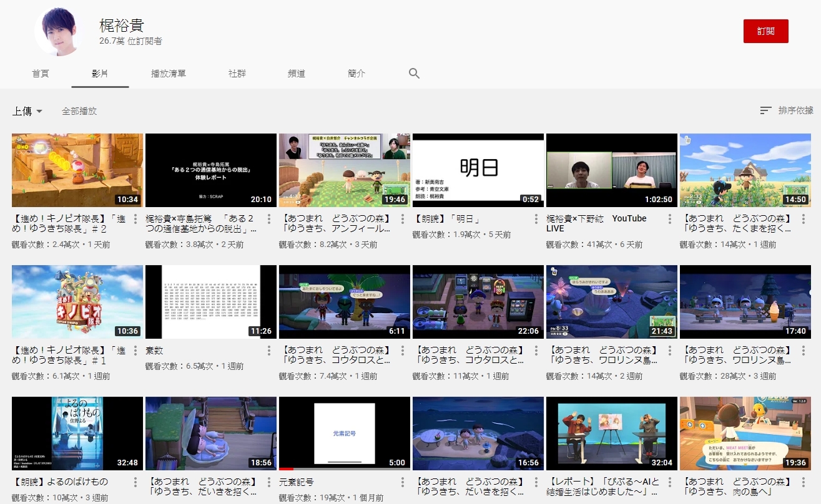Play the 10:36 キノピオ隊長 logo thumbnail
The image size is (821, 504).
click(x=77, y=303)
